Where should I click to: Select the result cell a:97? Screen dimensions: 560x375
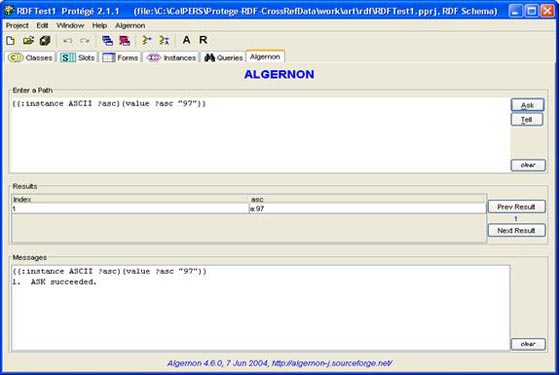[367, 209]
